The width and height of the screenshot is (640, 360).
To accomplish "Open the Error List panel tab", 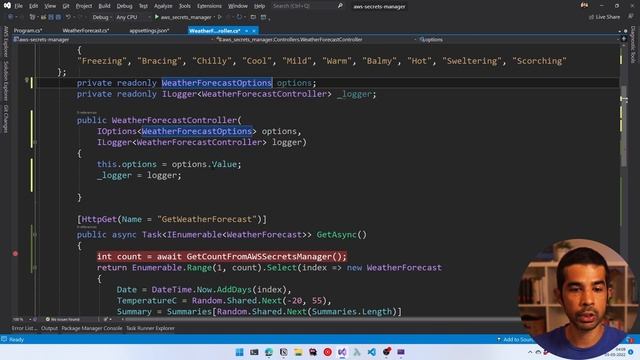I will [24, 328].
